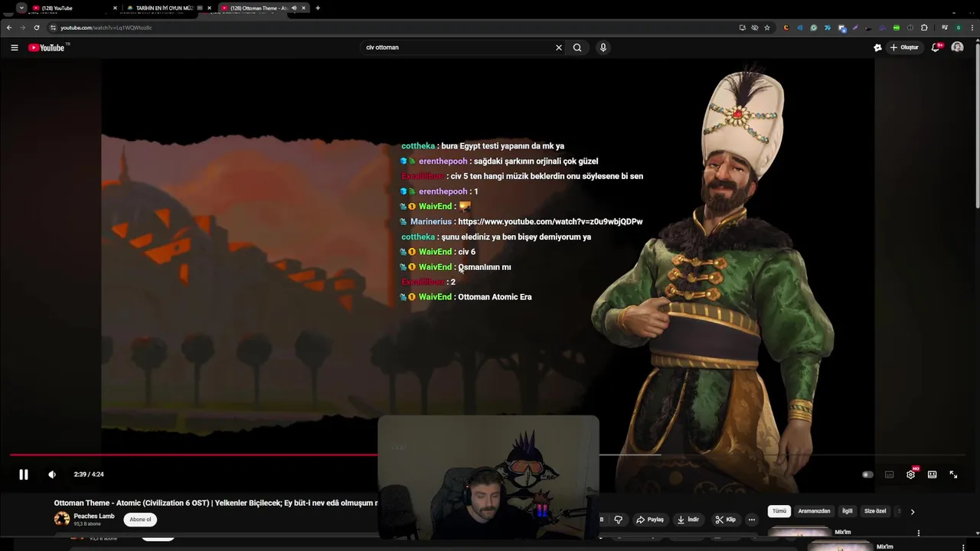The image size is (980, 551).
Task: Click the search box containing 'civ ottoman'
Action: (x=458, y=47)
